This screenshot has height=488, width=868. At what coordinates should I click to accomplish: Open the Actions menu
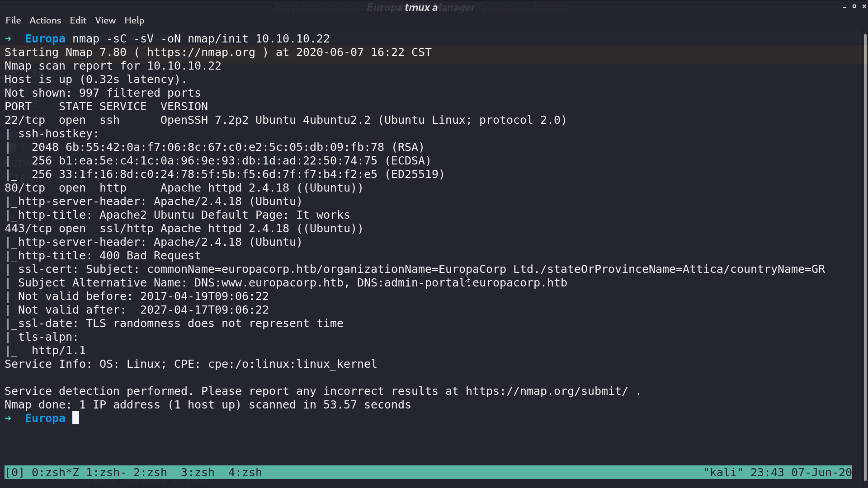45,20
